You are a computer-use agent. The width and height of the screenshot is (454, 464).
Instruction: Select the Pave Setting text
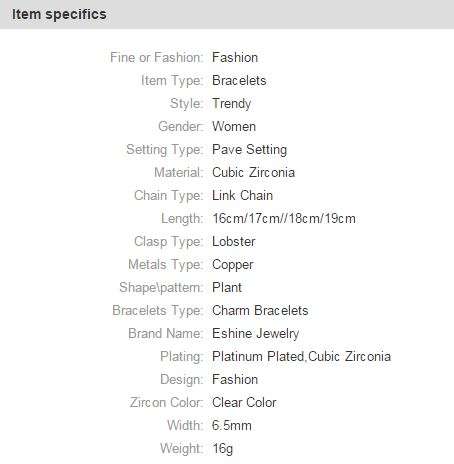[250, 150]
